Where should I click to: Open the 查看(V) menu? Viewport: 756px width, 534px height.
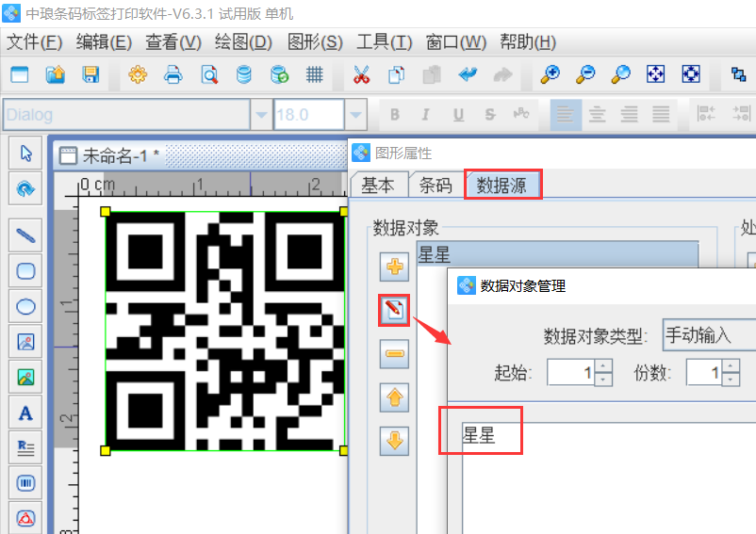coord(173,42)
